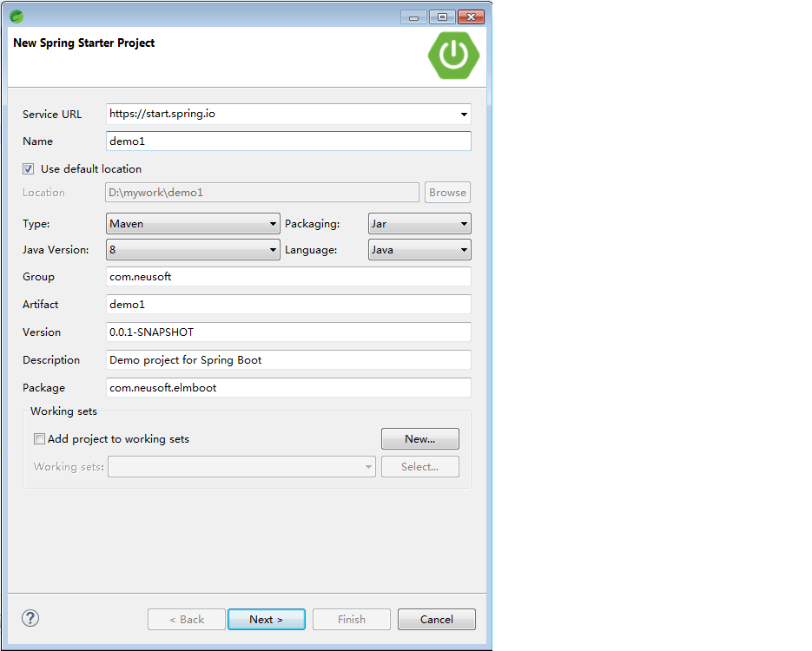
Task: Click the Cancel button
Action: tap(437, 620)
